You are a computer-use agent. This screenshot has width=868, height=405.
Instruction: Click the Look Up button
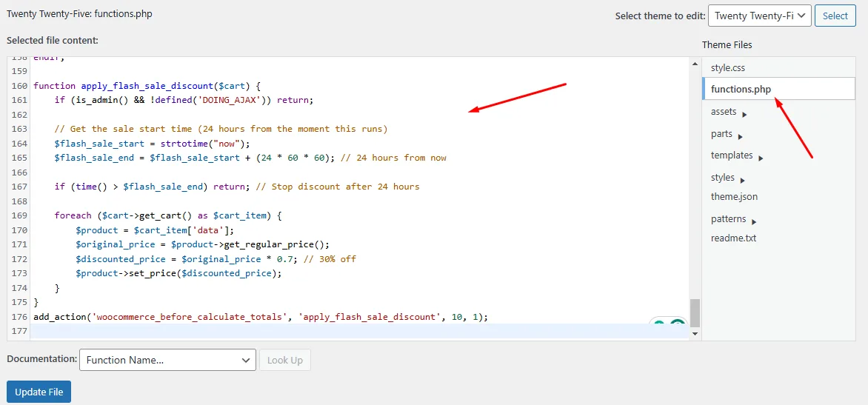point(284,360)
